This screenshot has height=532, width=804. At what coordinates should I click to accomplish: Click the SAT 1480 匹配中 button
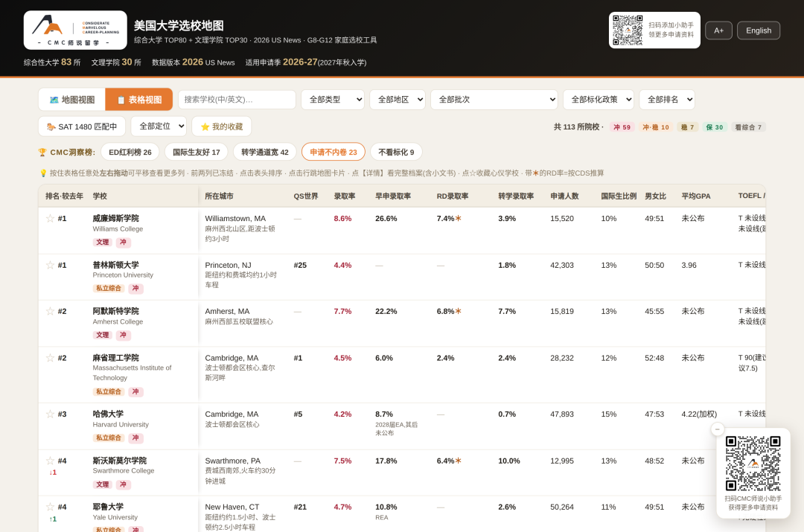[x=82, y=126]
